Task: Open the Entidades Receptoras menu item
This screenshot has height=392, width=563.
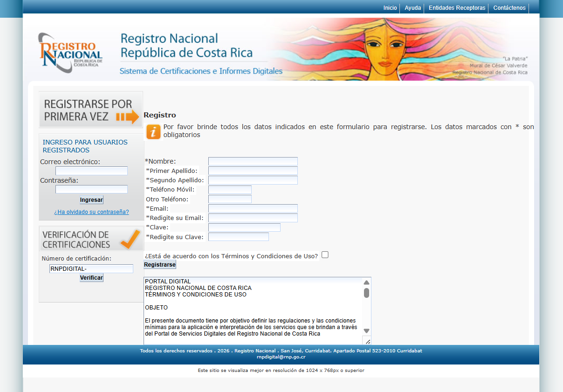Action: pos(457,8)
